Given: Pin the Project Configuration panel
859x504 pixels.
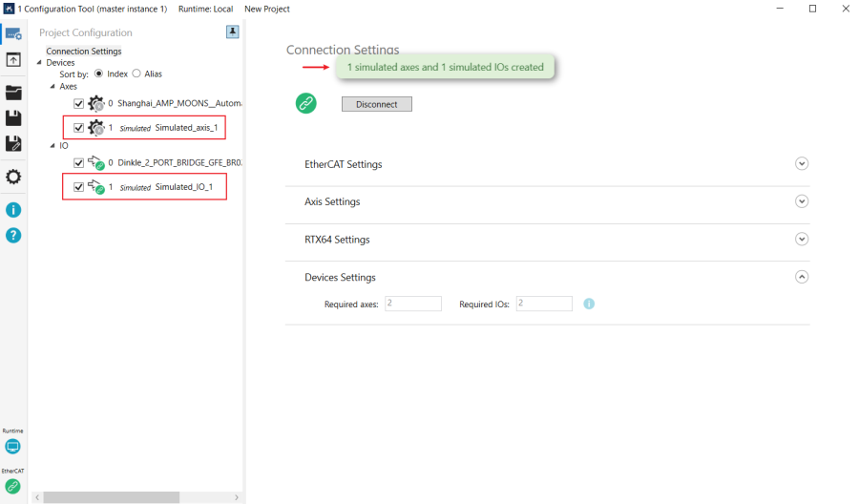Looking at the screenshot, I should tap(232, 31).
